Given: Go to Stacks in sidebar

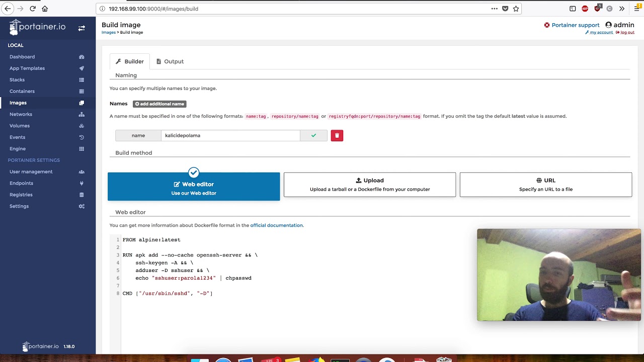Looking at the screenshot, I should pos(17,80).
